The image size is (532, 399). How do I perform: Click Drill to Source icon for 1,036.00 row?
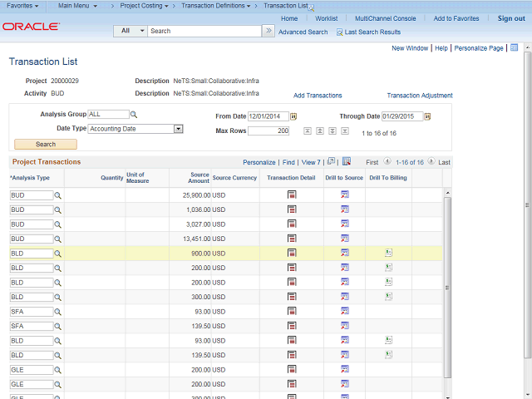[x=344, y=209]
